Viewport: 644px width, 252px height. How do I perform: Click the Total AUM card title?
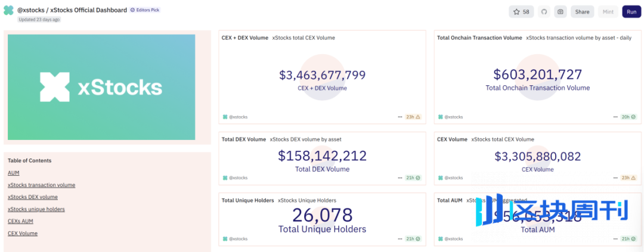450,200
